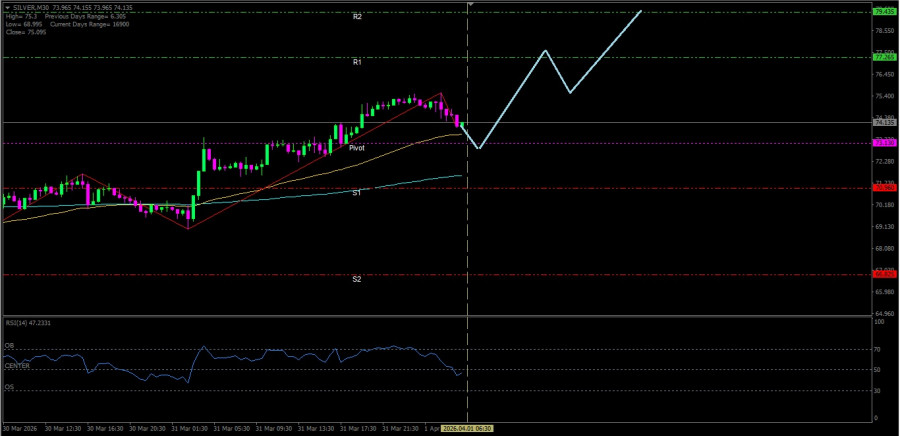The height and width of the screenshot is (436, 900).
Task: Click the green 77.265 price tag
Action: click(x=883, y=58)
